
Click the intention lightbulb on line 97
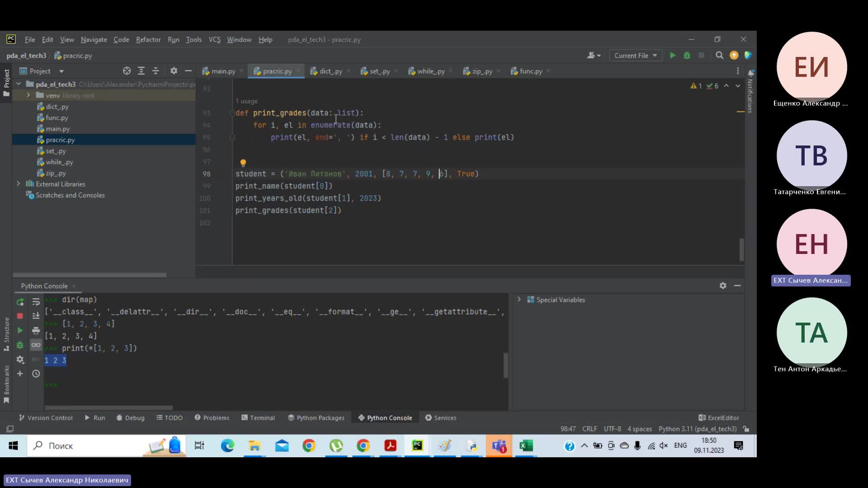[243, 163]
